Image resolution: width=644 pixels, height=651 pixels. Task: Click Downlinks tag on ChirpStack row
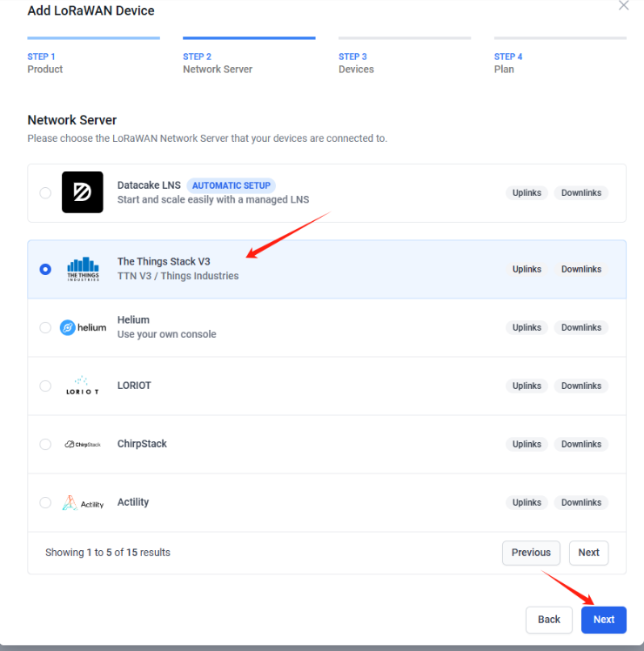[580, 444]
